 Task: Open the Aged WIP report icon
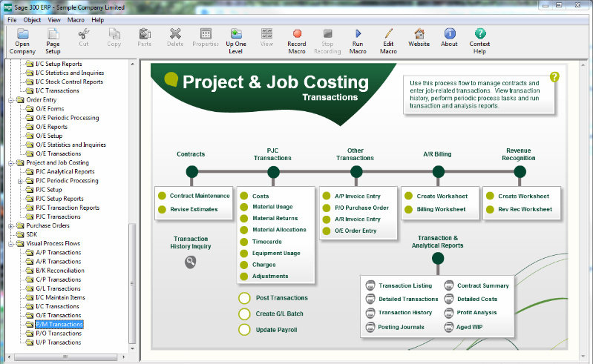click(449, 327)
